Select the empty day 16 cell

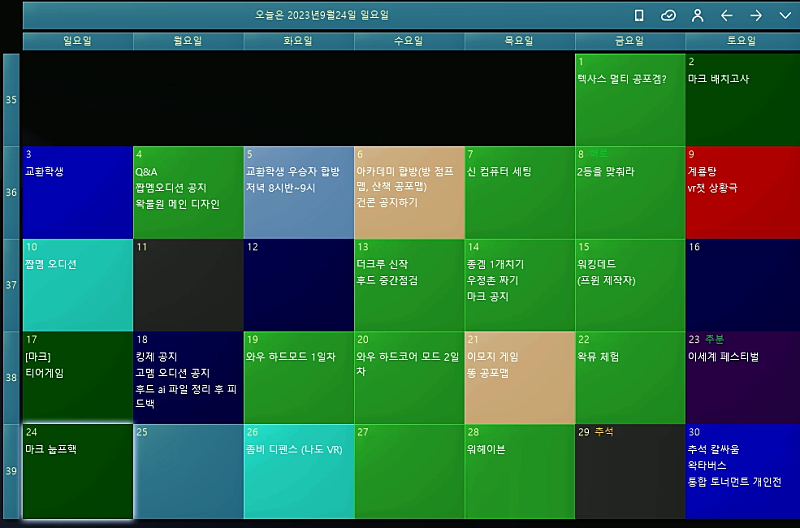pyautogui.click(x=743, y=285)
